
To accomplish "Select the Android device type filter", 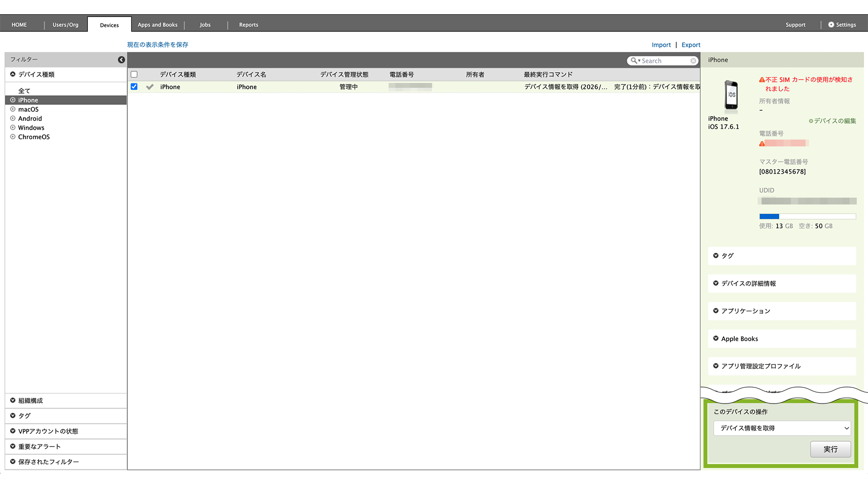I will click(x=30, y=119).
